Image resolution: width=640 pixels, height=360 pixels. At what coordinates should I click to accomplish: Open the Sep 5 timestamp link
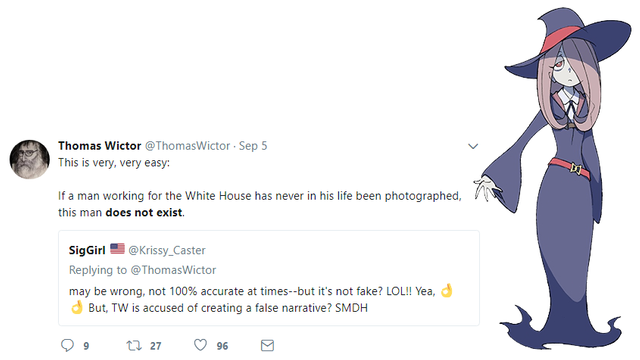[253, 146]
